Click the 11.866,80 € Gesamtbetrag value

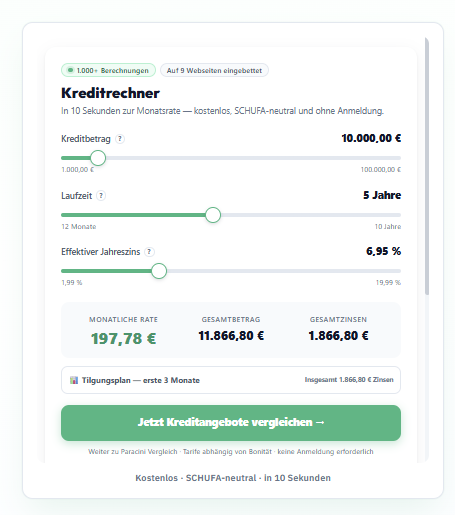click(x=231, y=336)
